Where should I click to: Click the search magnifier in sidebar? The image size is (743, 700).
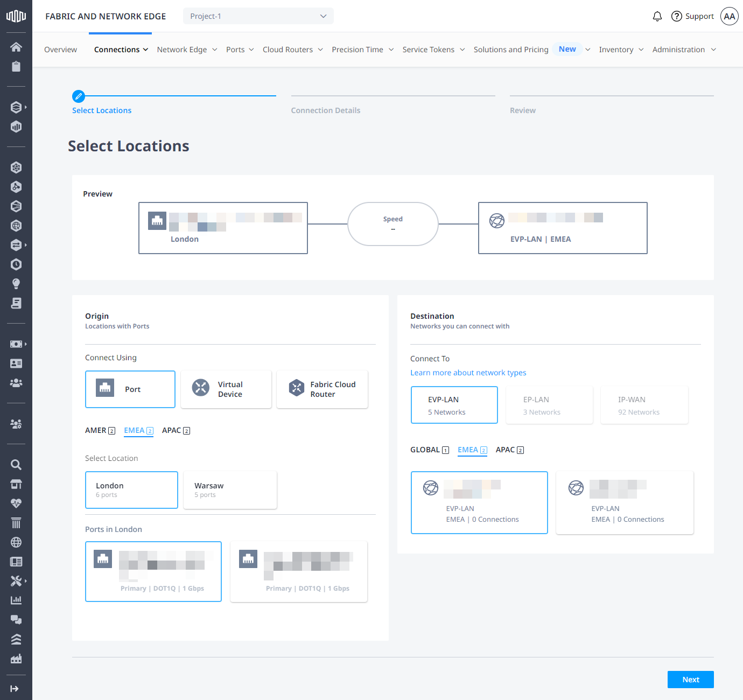click(x=16, y=465)
